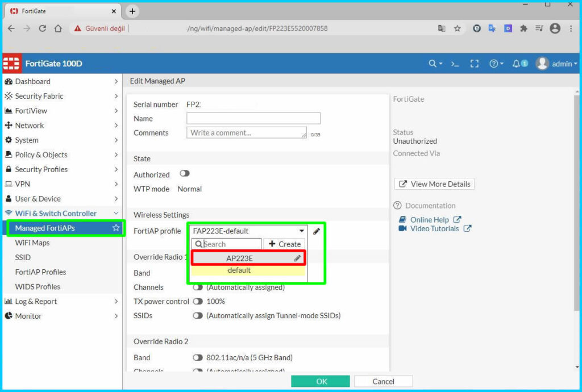Open a new browser tab
582x392 pixels.
pos(132,11)
